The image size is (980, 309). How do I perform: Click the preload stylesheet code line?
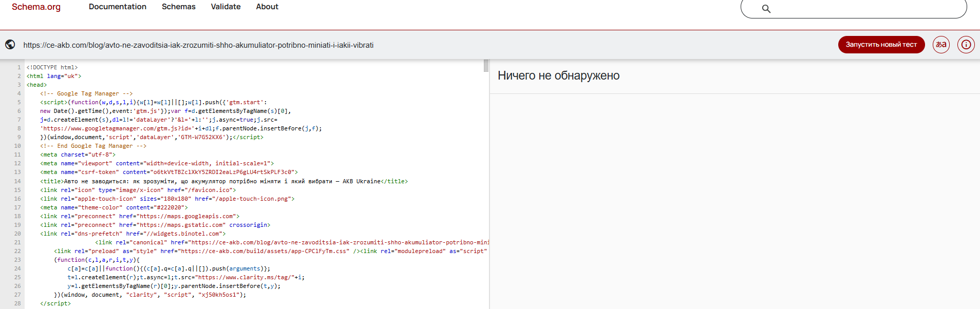[x=271, y=251]
